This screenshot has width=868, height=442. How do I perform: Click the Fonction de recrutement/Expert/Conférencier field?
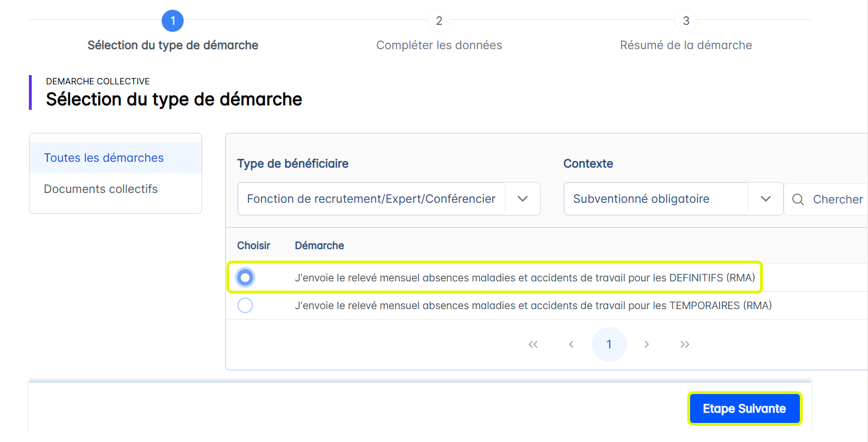[371, 199]
